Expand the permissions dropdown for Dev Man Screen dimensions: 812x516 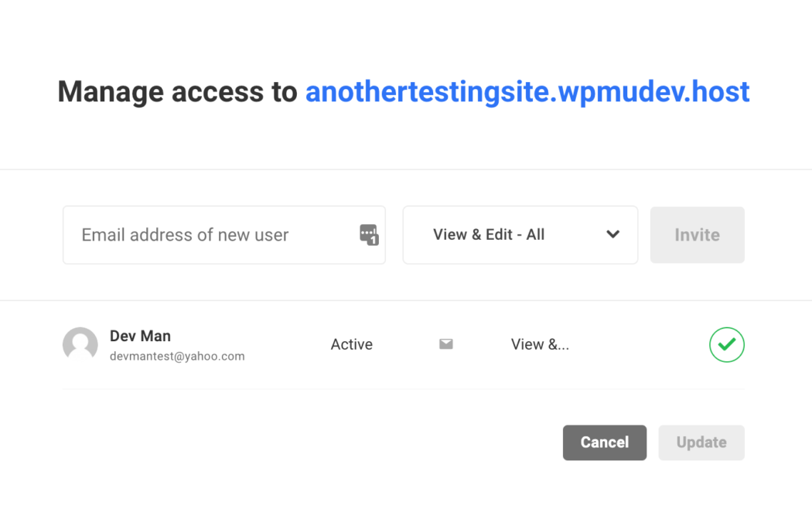tap(540, 343)
